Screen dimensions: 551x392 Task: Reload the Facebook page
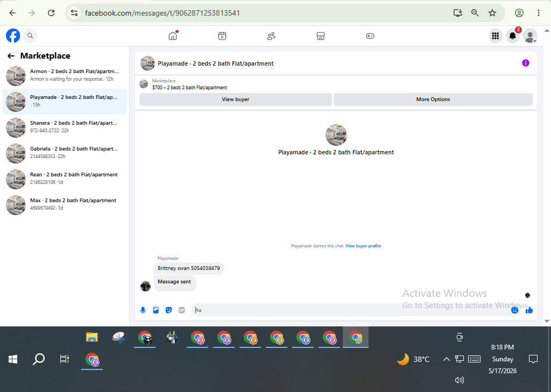click(x=51, y=13)
